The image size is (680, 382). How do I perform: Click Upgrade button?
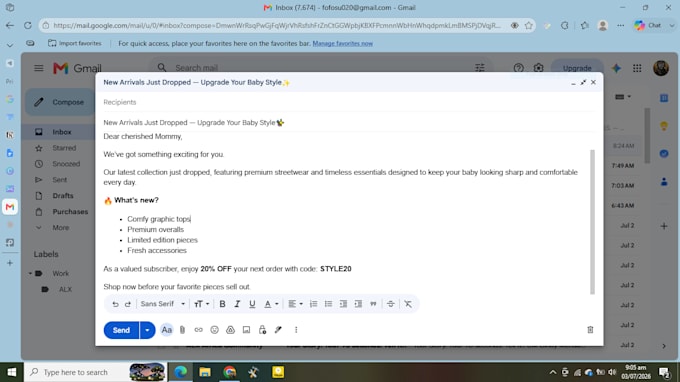click(x=577, y=68)
